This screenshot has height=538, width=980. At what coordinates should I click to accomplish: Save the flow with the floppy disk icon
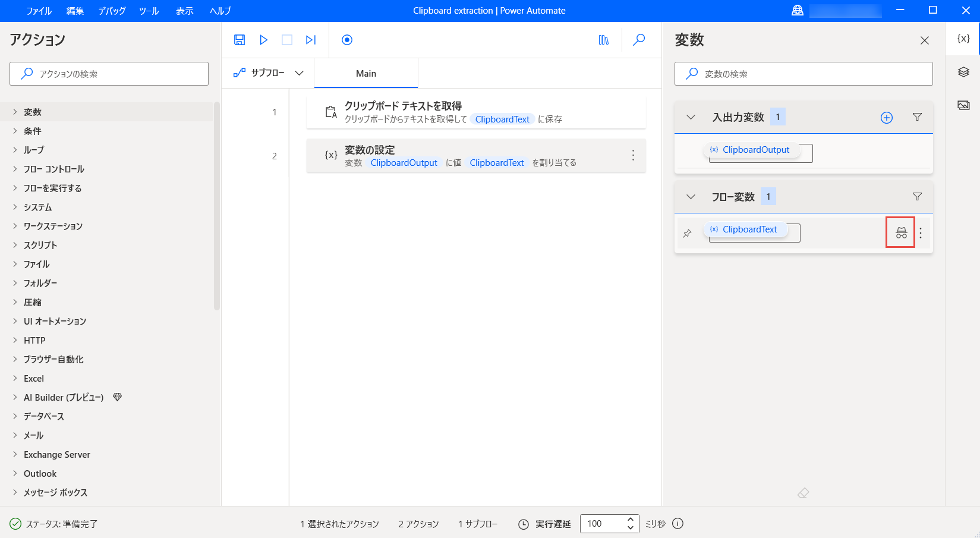pyautogui.click(x=240, y=40)
